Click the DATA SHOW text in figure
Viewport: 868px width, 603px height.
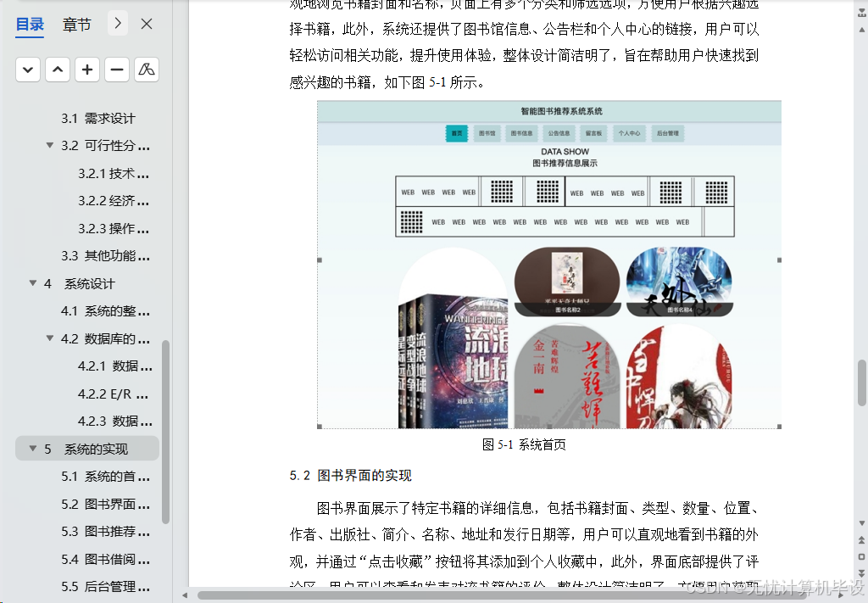click(565, 151)
